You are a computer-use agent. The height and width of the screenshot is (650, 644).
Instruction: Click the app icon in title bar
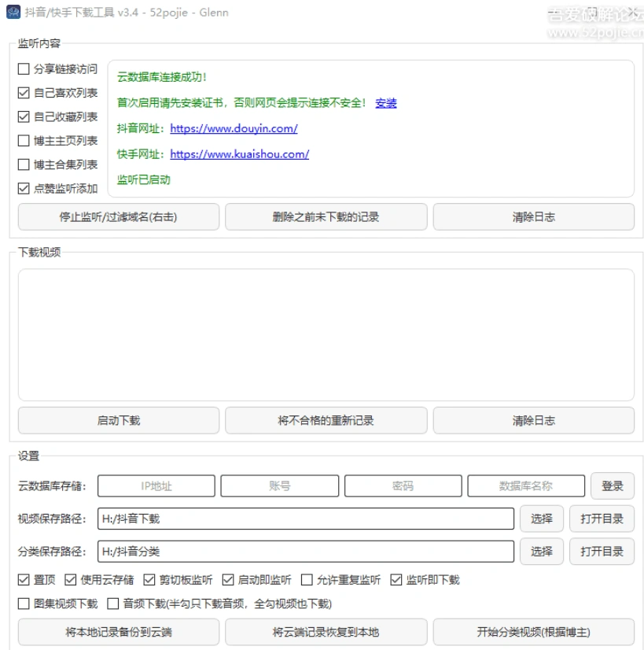(x=12, y=13)
